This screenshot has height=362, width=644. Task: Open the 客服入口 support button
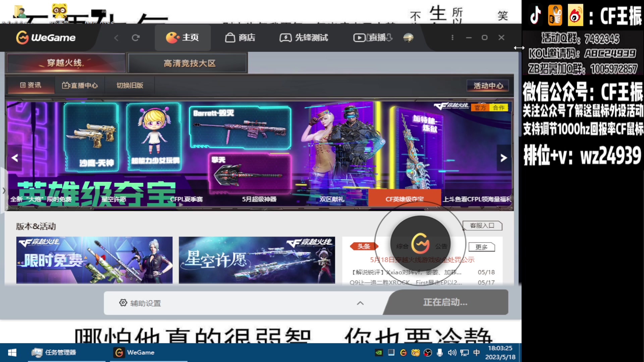click(482, 226)
